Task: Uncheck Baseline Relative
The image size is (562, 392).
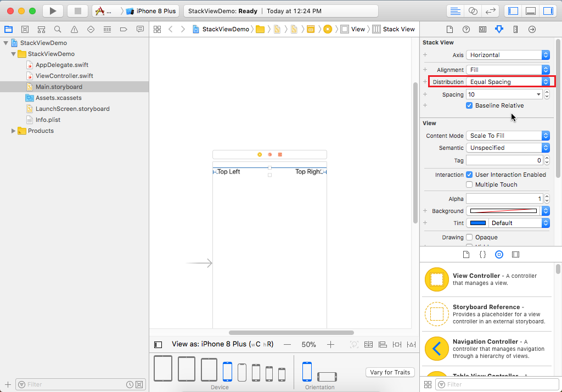Action: (x=469, y=105)
